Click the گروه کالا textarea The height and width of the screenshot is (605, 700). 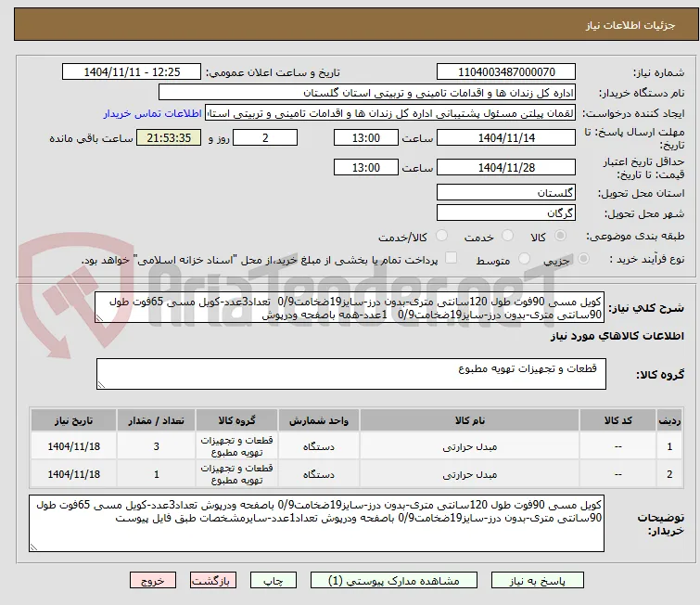click(x=351, y=374)
